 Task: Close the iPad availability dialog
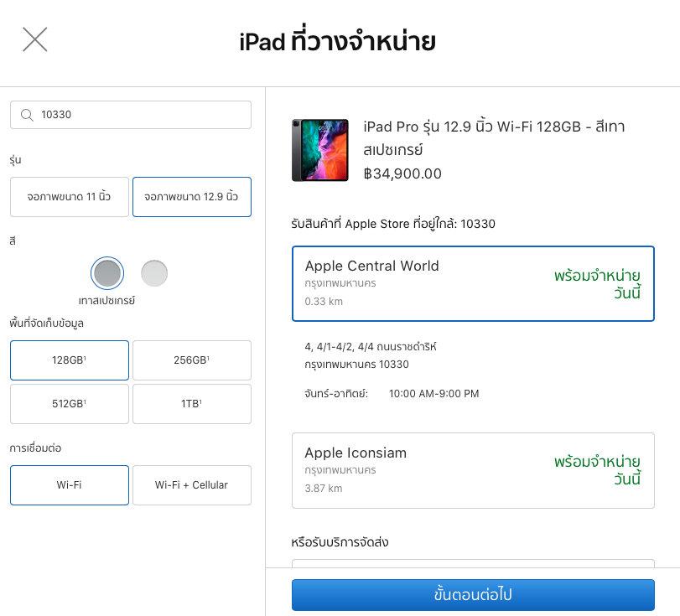click(x=35, y=39)
